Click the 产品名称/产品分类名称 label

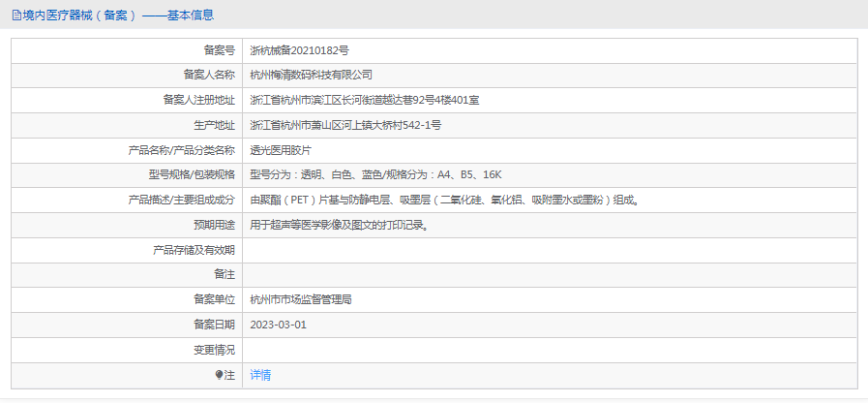pos(182,150)
